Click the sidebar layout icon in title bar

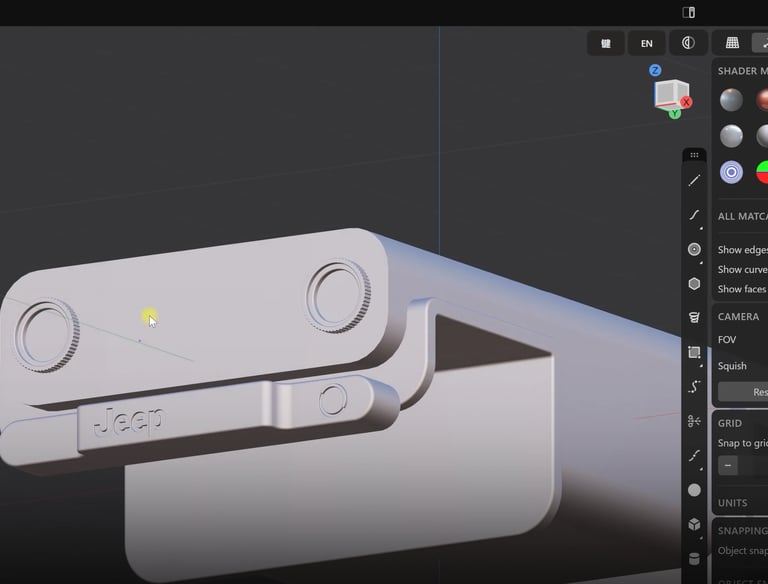click(x=689, y=12)
